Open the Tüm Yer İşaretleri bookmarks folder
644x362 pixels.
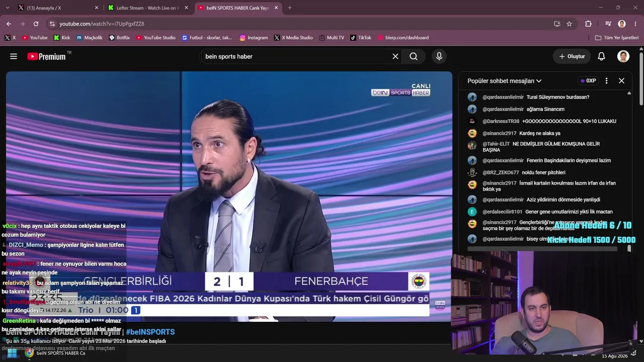[x=616, y=38]
